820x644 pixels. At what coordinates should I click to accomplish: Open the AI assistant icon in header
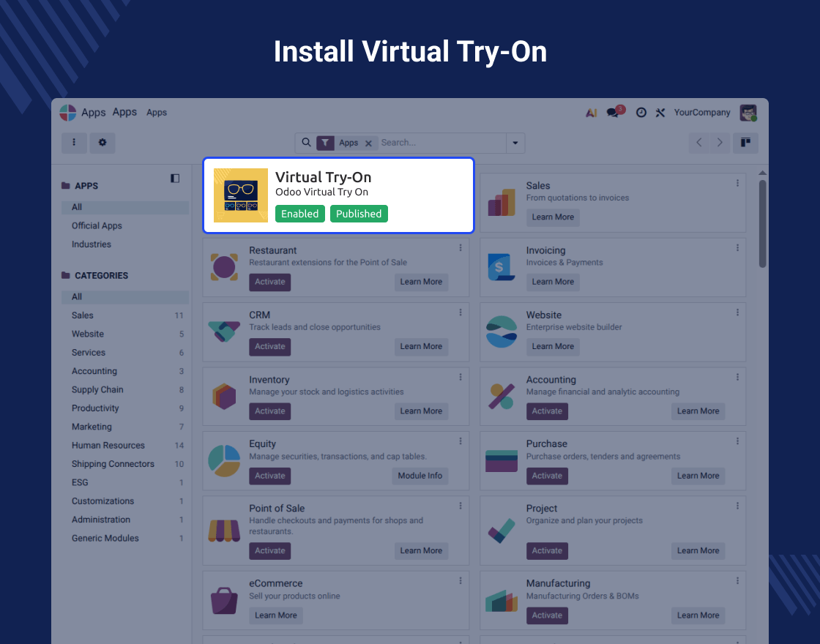click(592, 113)
